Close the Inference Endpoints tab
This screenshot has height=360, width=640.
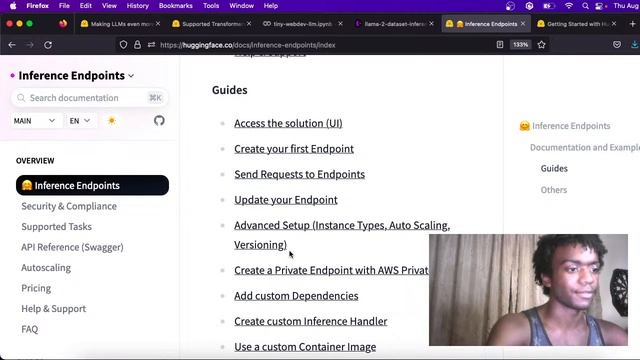pos(523,24)
